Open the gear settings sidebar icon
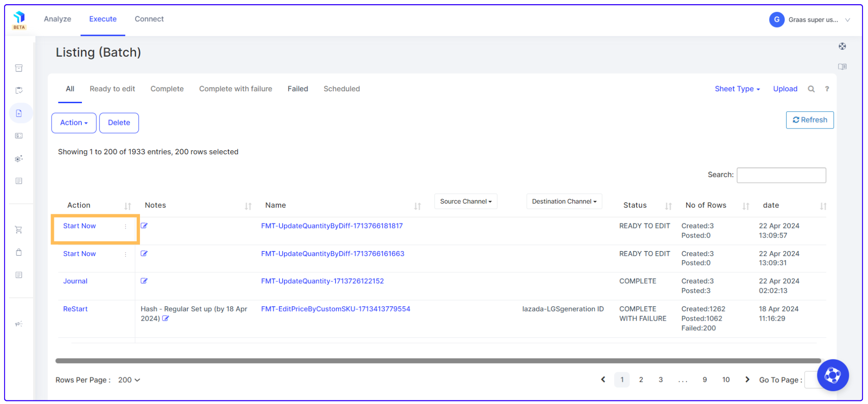Screen dimensions: 868x404 coord(19,158)
